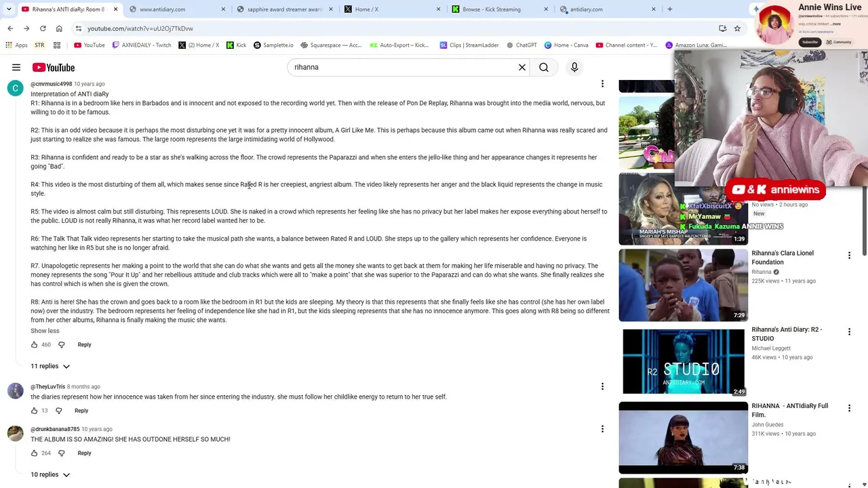This screenshot has height=488, width=868.
Task: Open the Samplette.io bookmark
Action: [x=273, y=45]
